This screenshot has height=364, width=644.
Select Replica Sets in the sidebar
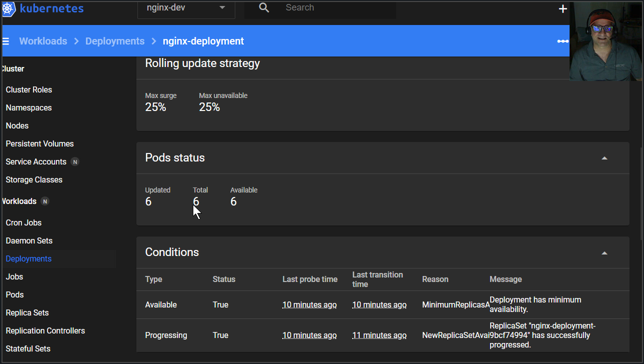[x=27, y=312]
